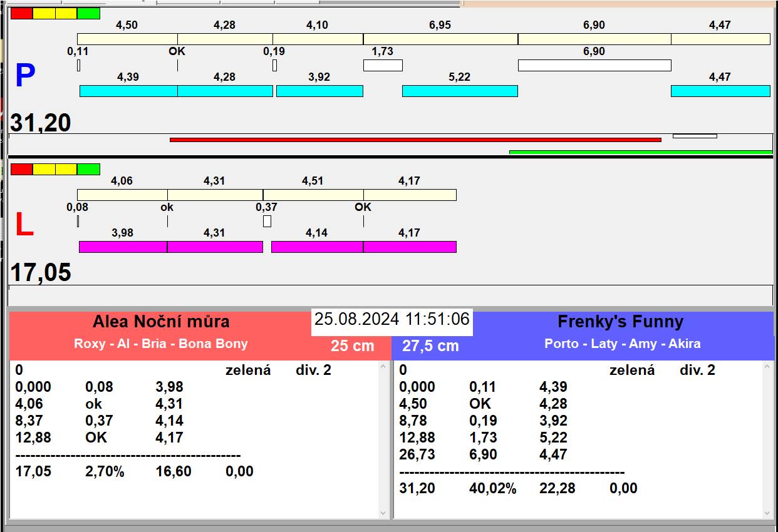Click the green start light in lane L

click(x=88, y=169)
